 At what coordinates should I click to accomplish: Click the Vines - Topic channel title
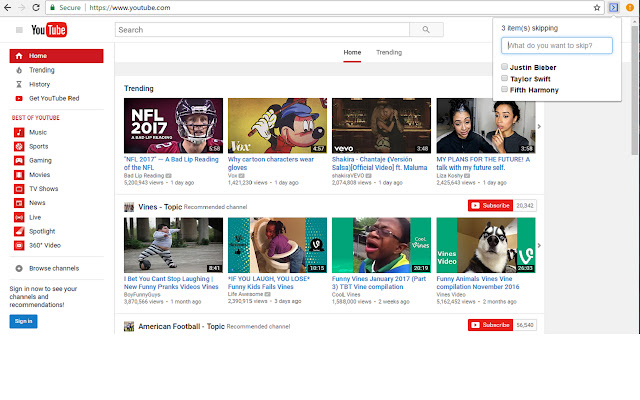pyautogui.click(x=160, y=207)
